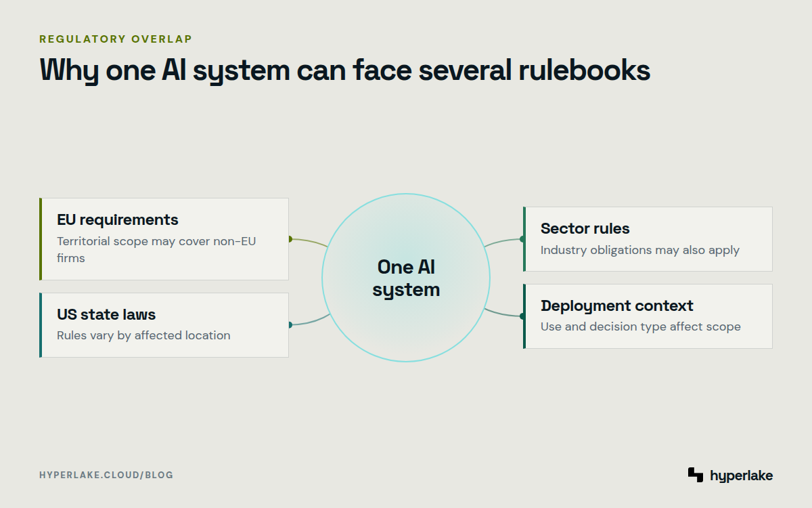Click the hyperlake logo icon
The height and width of the screenshot is (508, 812).
696,475
